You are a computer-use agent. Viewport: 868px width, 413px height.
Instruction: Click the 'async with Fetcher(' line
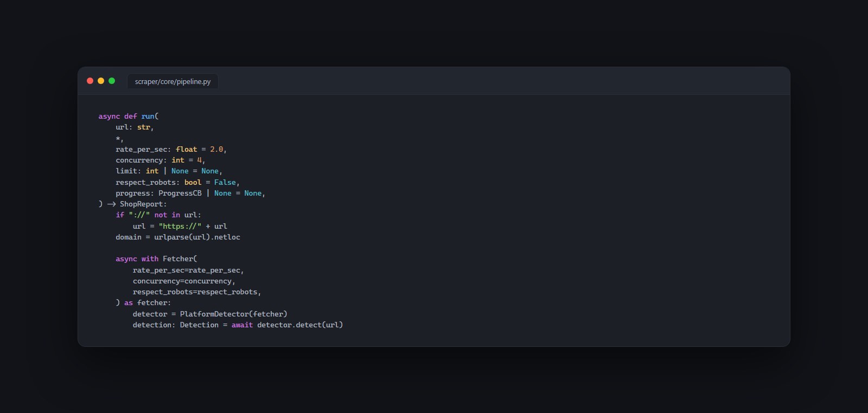[156, 259]
